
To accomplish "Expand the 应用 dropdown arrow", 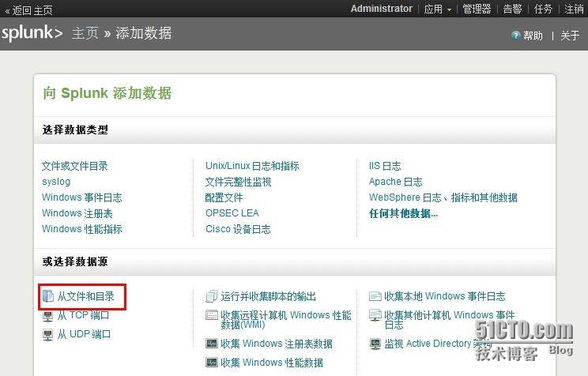I will pos(449,9).
